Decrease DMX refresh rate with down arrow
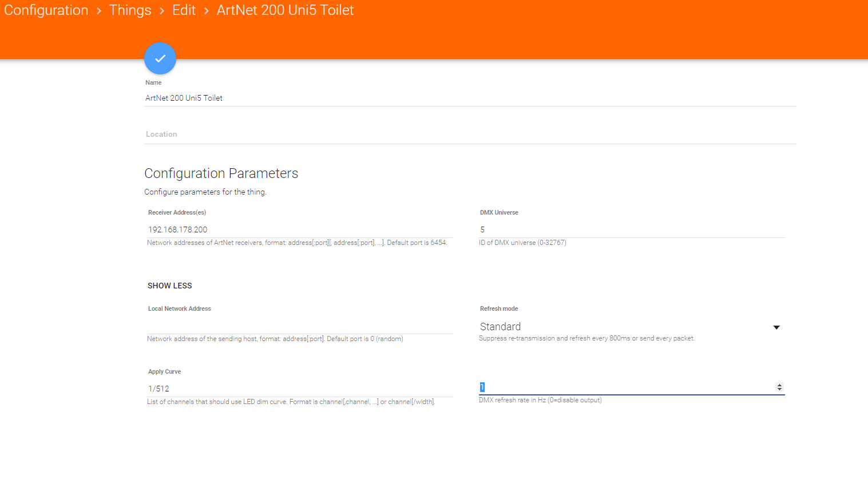This screenshot has height=479, width=868. [779, 390]
